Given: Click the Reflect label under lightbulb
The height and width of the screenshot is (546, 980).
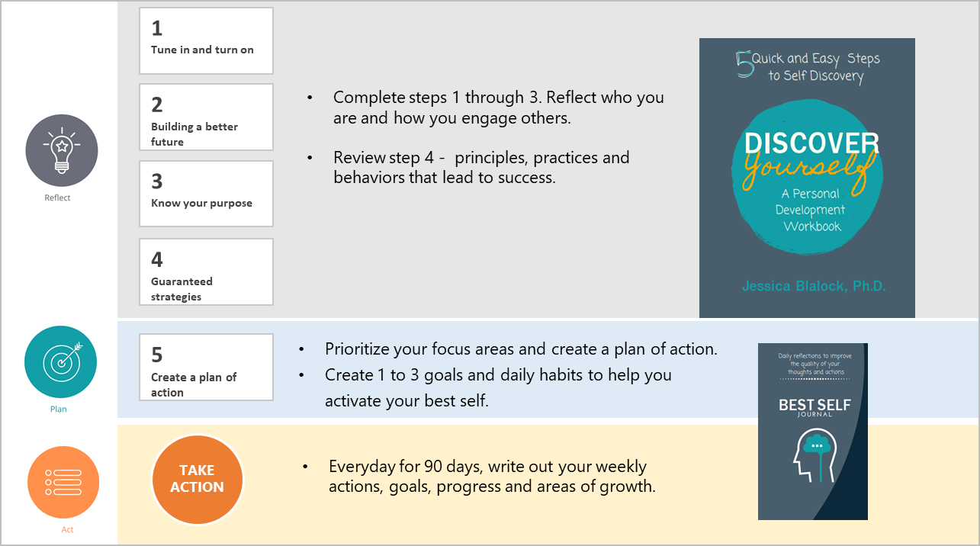Looking at the screenshot, I should pos(57,198).
